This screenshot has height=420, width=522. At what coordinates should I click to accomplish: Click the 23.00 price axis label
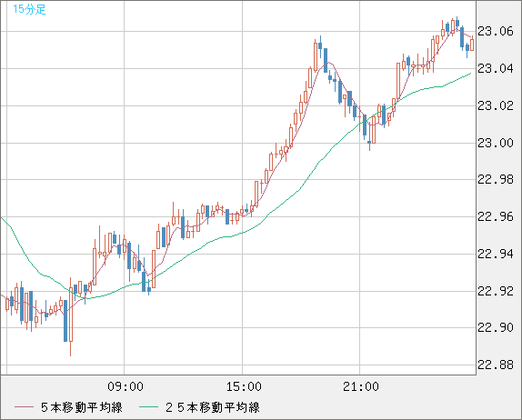[x=496, y=143]
